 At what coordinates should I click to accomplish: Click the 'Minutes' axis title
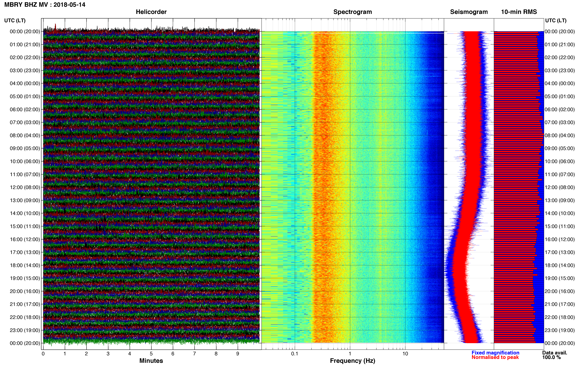[151, 361]
